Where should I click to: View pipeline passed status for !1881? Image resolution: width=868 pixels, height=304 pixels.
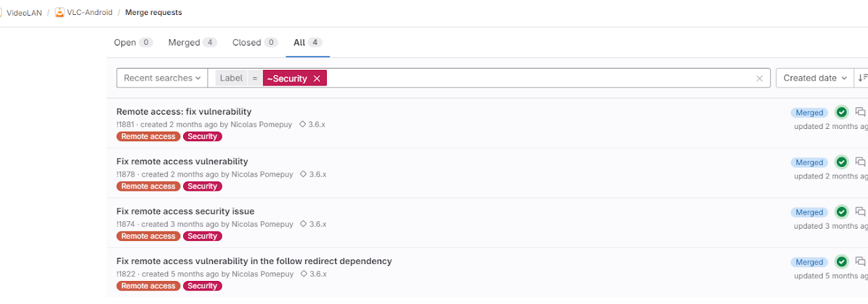842,113
